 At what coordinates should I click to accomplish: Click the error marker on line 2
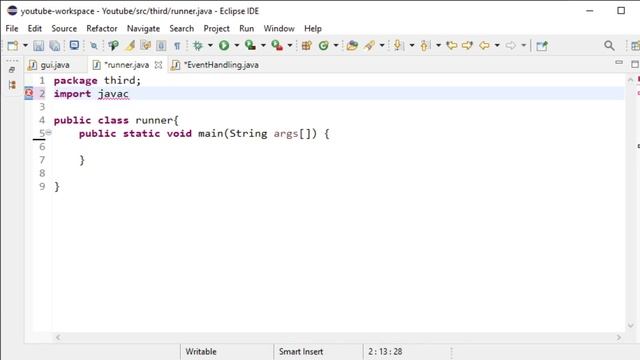[29, 93]
